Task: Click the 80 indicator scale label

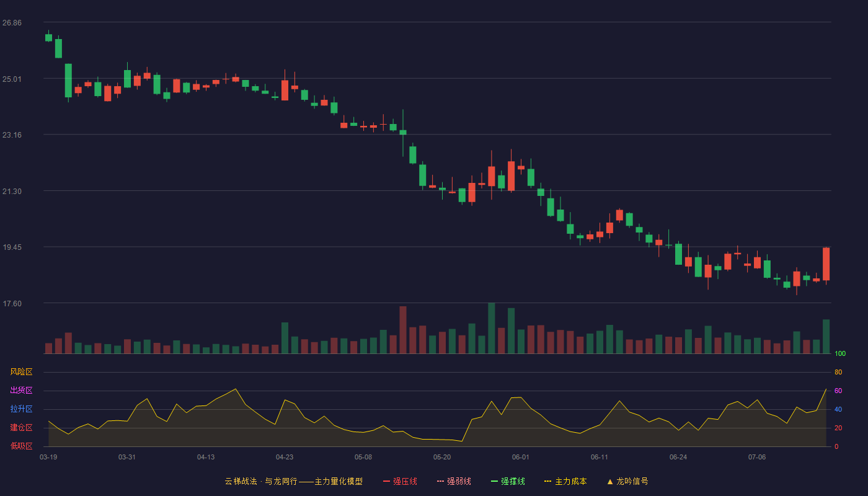Action: tap(838, 373)
